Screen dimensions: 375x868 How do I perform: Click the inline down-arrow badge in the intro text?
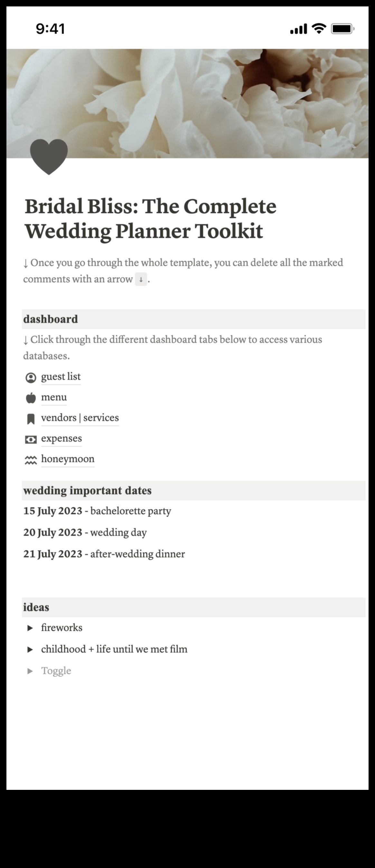click(141, 280)
